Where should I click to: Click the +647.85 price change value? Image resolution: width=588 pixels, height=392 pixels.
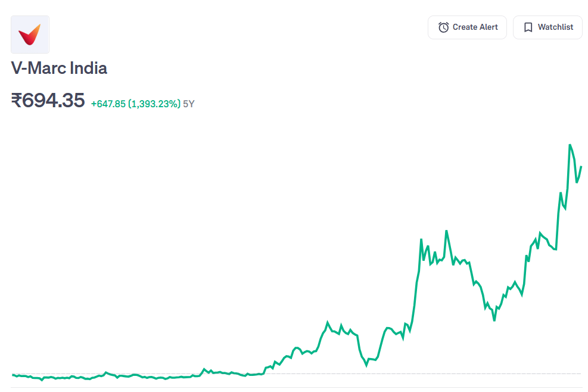(x=108, y=104)
